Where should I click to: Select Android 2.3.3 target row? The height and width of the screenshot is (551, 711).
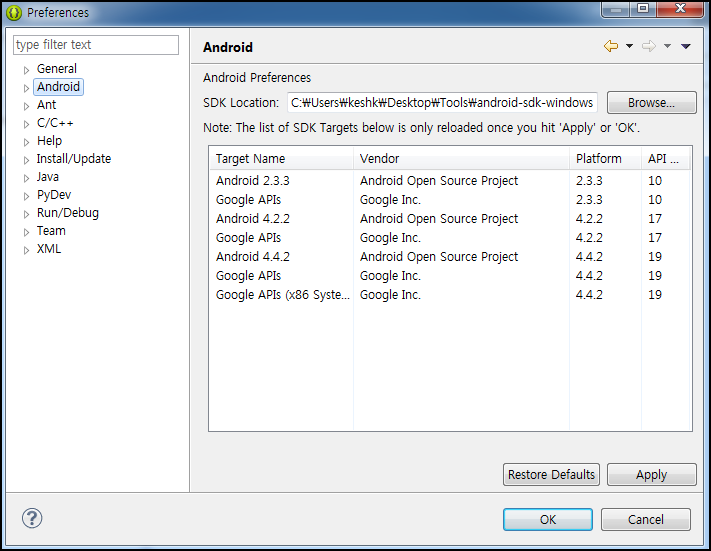(450, 180)
